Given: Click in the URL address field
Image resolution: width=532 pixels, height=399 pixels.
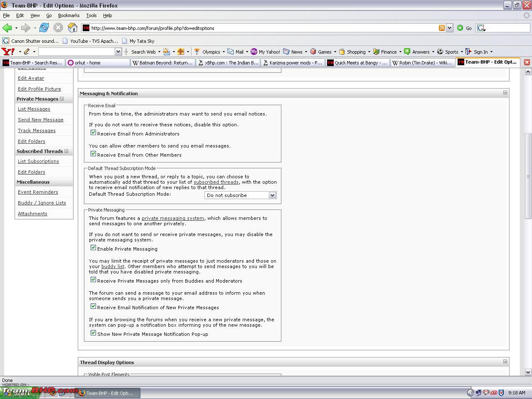Looking at the screenshot, I should pyautogui.click(x=263, y=28).
